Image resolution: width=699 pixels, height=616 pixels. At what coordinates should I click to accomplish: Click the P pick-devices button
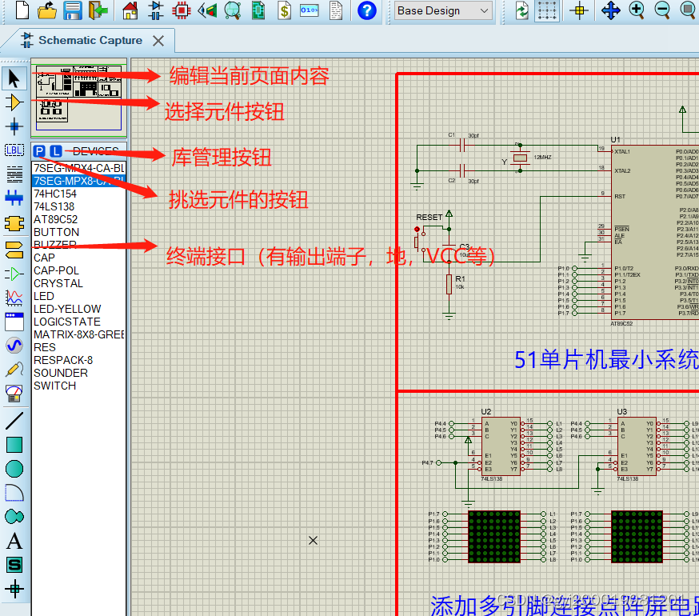41,150
